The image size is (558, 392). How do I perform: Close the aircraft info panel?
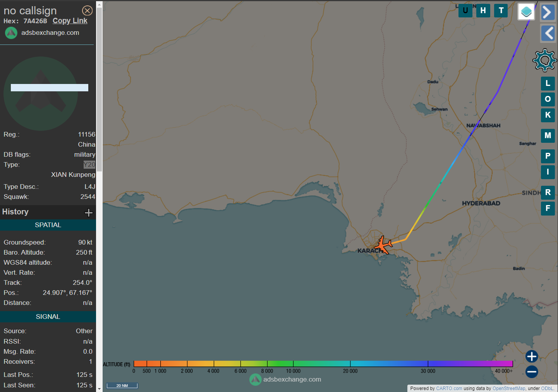[88, 10]
